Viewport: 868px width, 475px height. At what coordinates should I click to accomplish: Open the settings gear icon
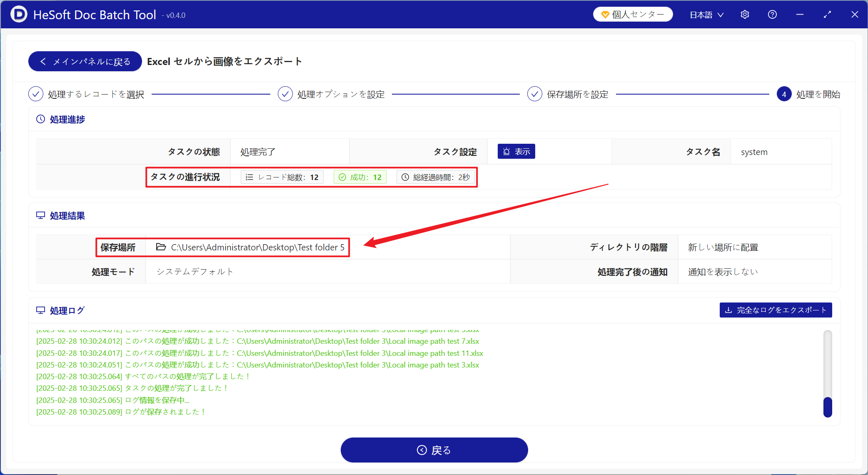(x=745, y=15)
